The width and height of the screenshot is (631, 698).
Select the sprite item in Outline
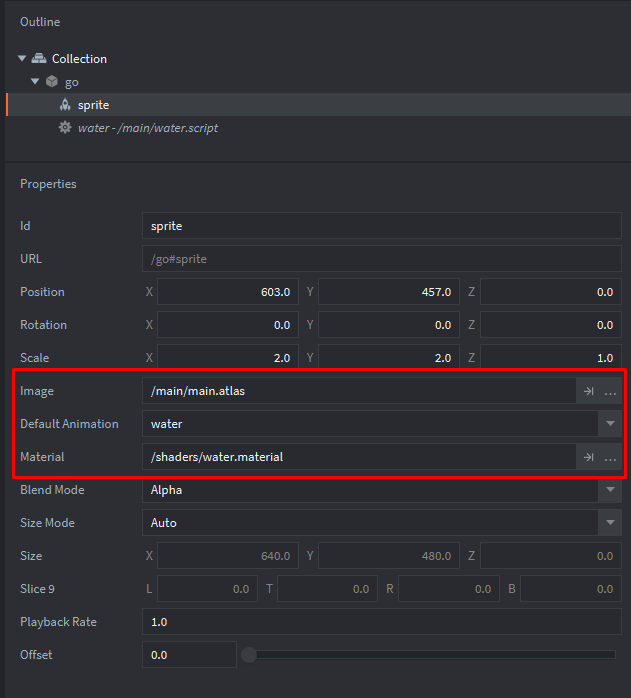click(x=93, y=105)
